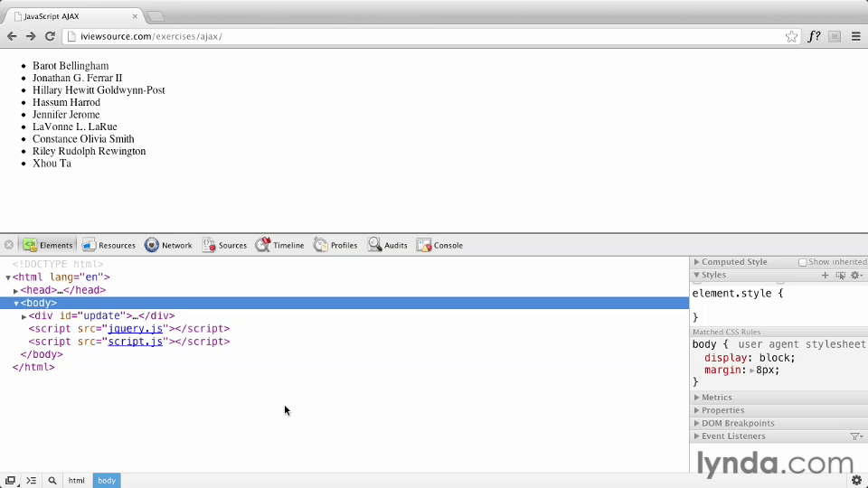
Task: Select the closing </body> tag row
Action: tap(42, 354)
